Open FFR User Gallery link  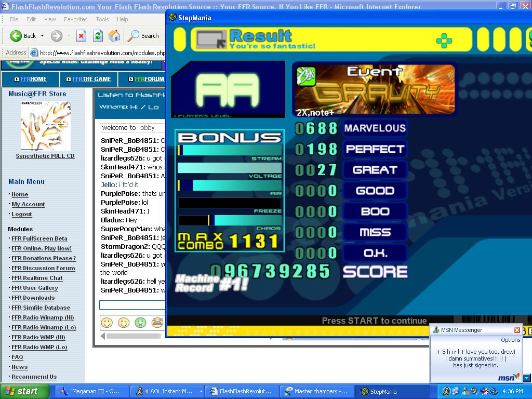click(35, 288)
